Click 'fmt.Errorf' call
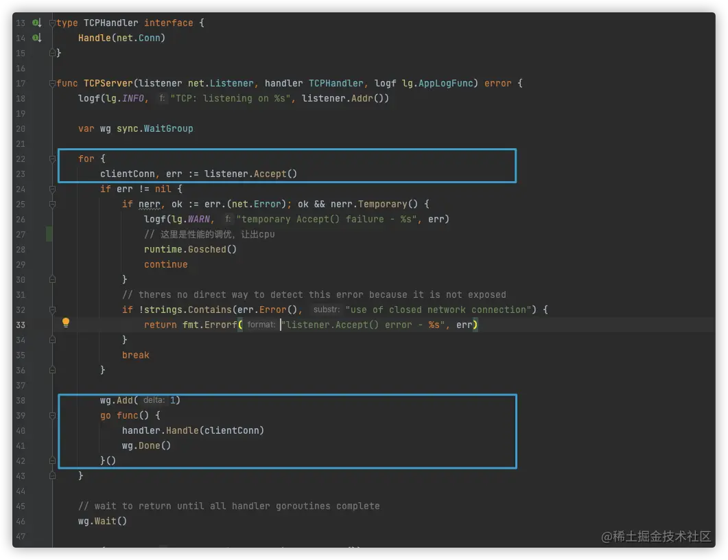This screenshot has height=560, width=728. [209, 325]
